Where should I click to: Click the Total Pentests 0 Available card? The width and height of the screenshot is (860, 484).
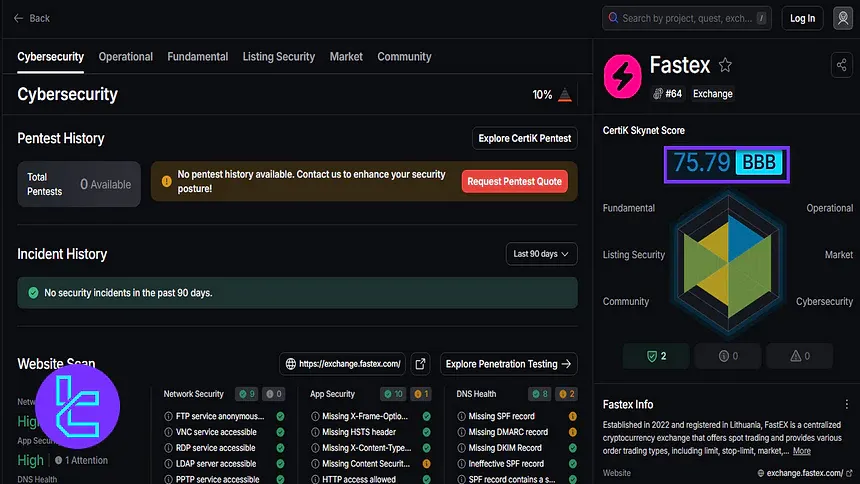pyautogui.click(x=79, y=184)
